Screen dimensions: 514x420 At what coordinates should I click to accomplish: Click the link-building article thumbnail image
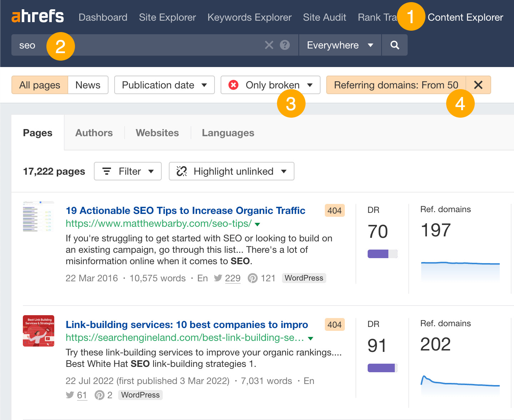(38, 331)
